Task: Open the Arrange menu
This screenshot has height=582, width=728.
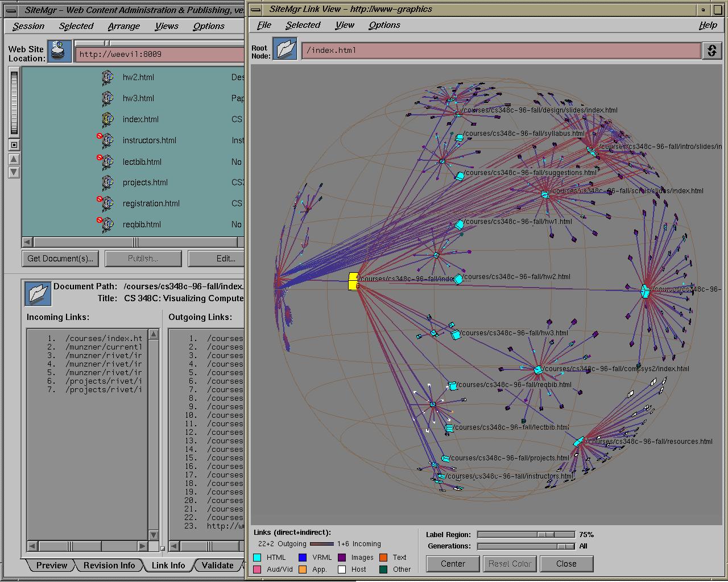Action: pyautogui.click(x=123, y=26)
